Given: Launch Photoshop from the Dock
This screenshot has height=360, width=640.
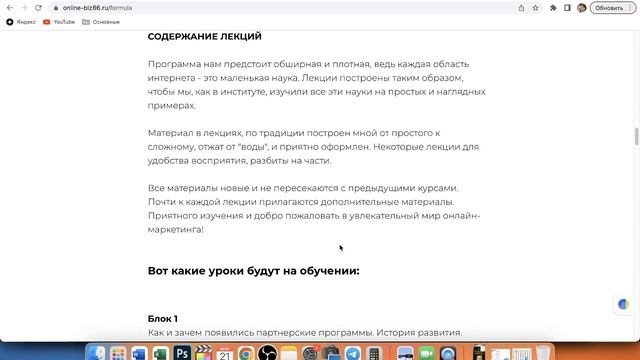Looking at the screenshot, I should click(182, 353).
